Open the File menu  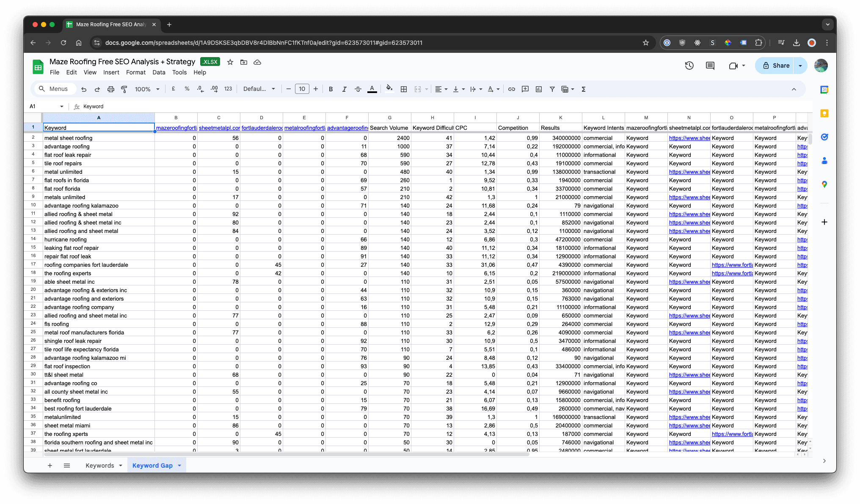(x=54, y=72)
